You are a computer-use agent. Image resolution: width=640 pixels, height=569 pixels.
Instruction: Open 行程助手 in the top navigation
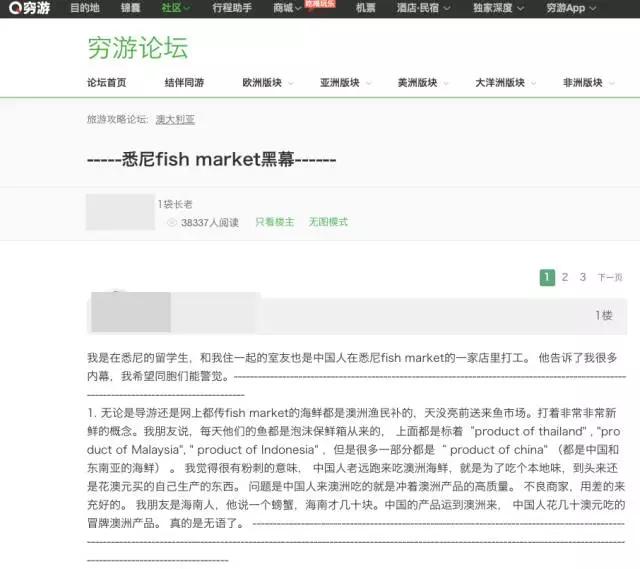tap(232, 8)
